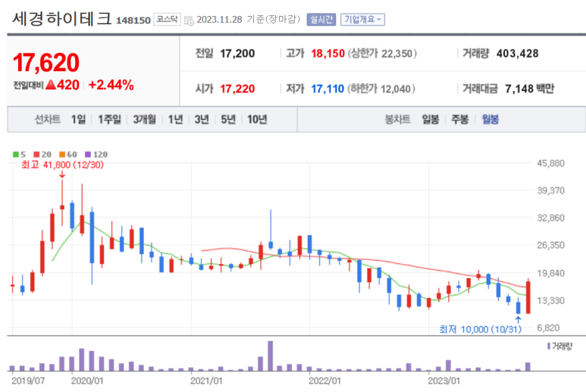Switch to 일봉 daily candle chart

point(430,120)
